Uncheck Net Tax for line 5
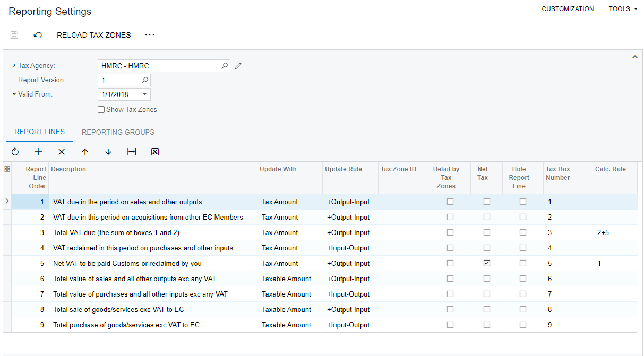 tap(487, 263)
